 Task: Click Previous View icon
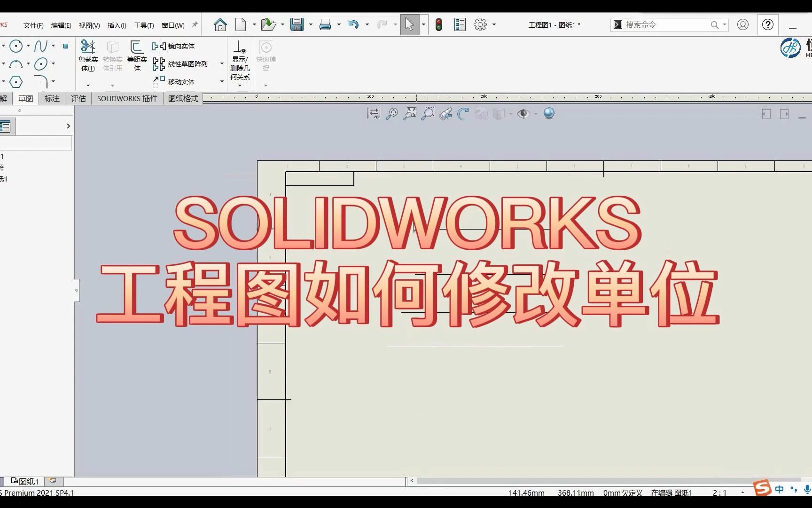(445, 113)
